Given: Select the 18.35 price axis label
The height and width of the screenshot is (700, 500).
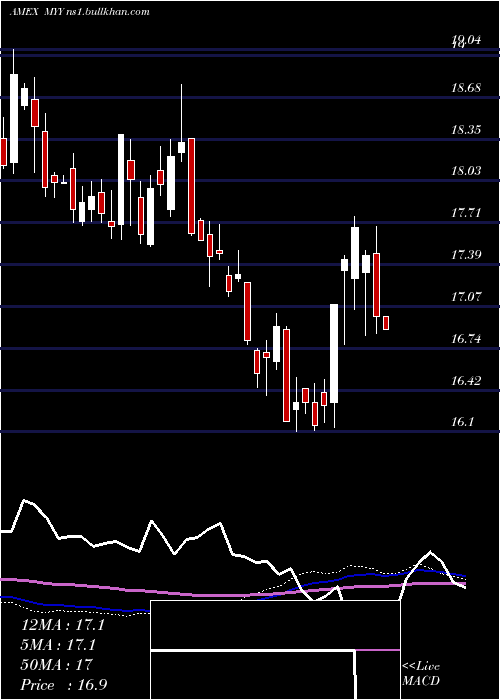Looking at the screenshot, I should 466,130.
